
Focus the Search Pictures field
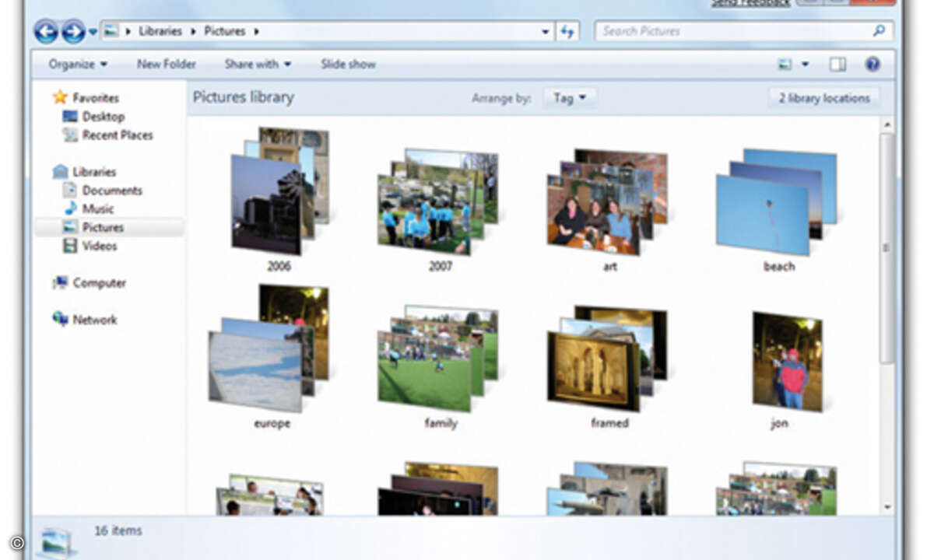tap(743, 31)
